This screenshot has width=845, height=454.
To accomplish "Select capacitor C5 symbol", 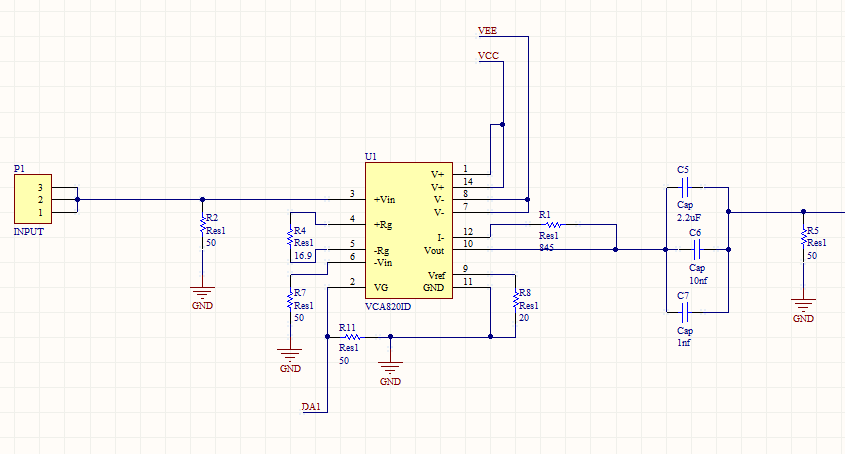I will point(684,188).
